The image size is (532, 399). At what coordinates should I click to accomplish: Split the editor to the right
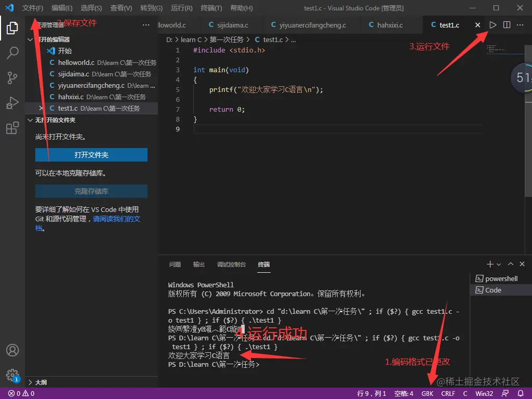click(x=507, y=25)
